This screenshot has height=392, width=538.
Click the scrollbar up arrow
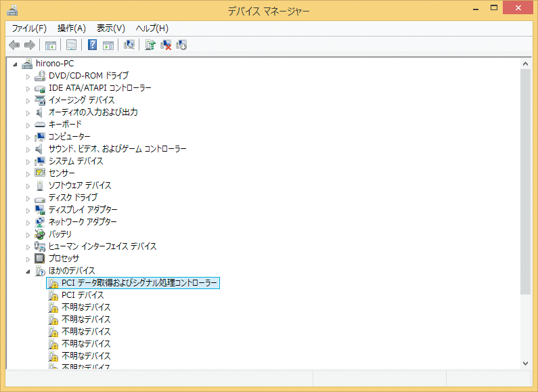(x=525, y=64)
